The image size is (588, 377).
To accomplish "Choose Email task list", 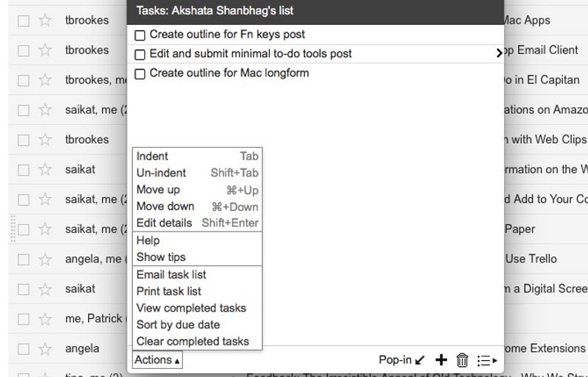I will coord(171,274).
